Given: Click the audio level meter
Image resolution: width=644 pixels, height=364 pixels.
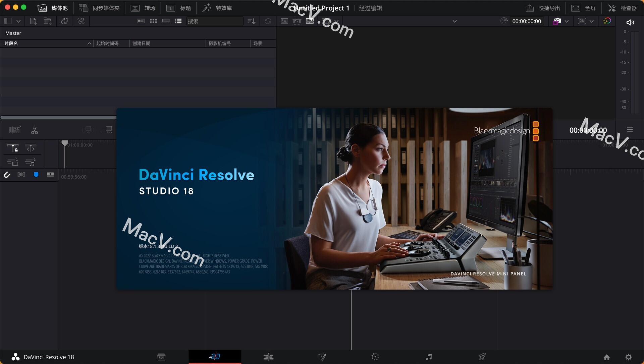Looking at the screenshot, I should (x=635, y=72).
